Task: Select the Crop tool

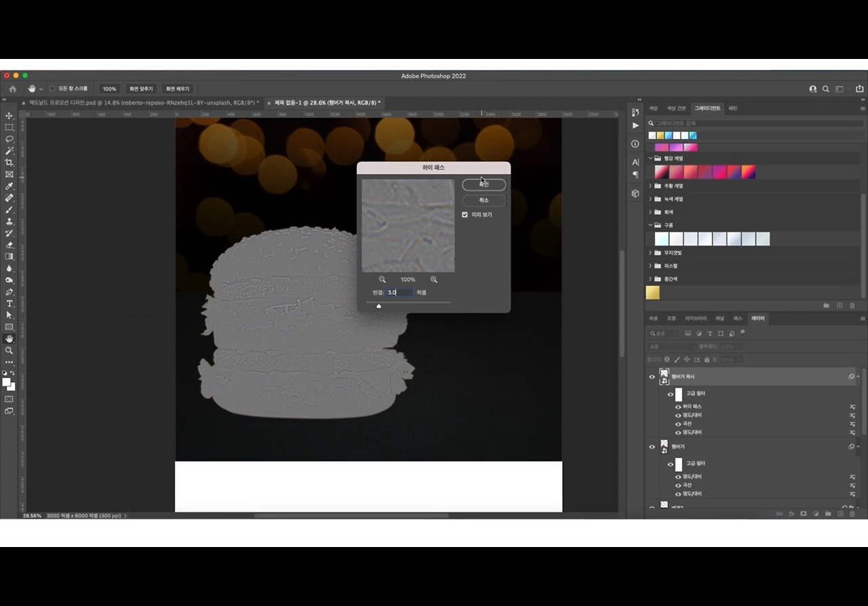Action: click(9, 163)
